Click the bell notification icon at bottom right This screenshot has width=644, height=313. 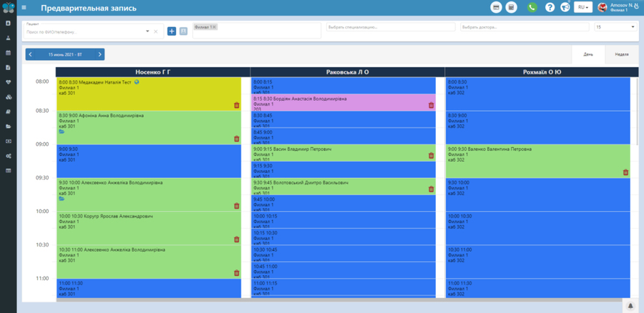pyautogui.click(x=630, y=306)
